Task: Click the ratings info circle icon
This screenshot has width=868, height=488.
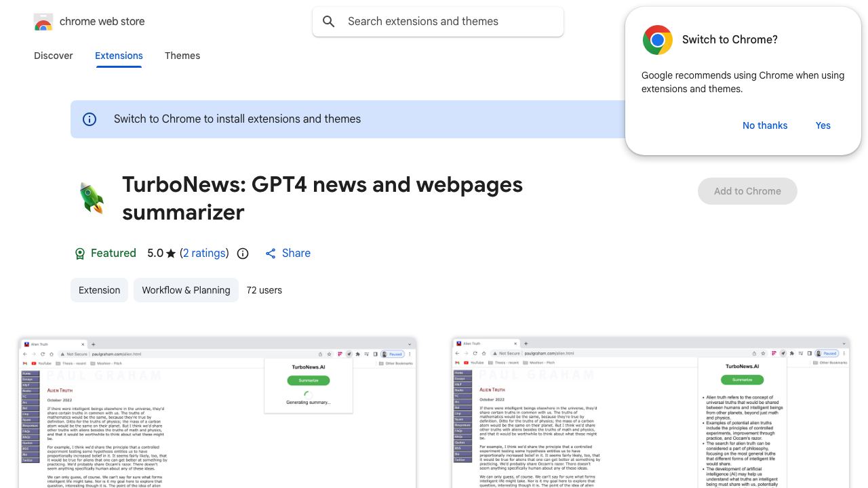Action: pyautogui.click(x=243, y=253)
